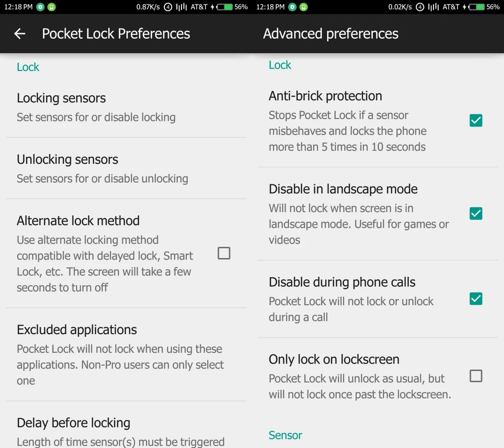Tap the back arrow in Pocket Lock Preferences
The image size is (504, 448).
coord(20,34)
